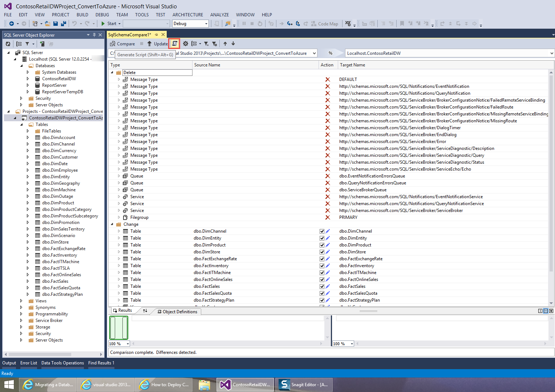Uncheck the dbo.FactInventory action checkbox
The image size is (555, 392).
pos(322,266)
